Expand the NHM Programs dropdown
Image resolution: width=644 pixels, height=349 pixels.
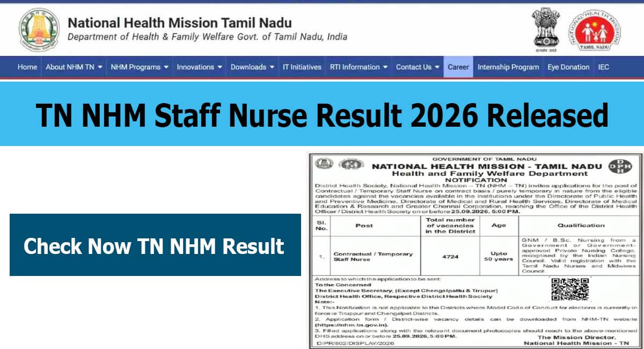pyautogui.click(x=140, y=67)
